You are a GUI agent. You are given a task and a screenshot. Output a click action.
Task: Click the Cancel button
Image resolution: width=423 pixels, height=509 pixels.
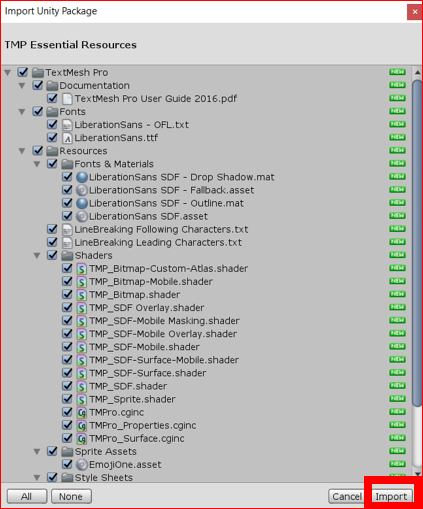click(x=346, y=496)
